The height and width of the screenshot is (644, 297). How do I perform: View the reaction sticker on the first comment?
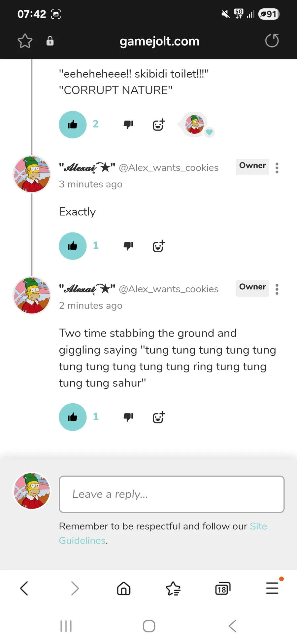(195, 125)
